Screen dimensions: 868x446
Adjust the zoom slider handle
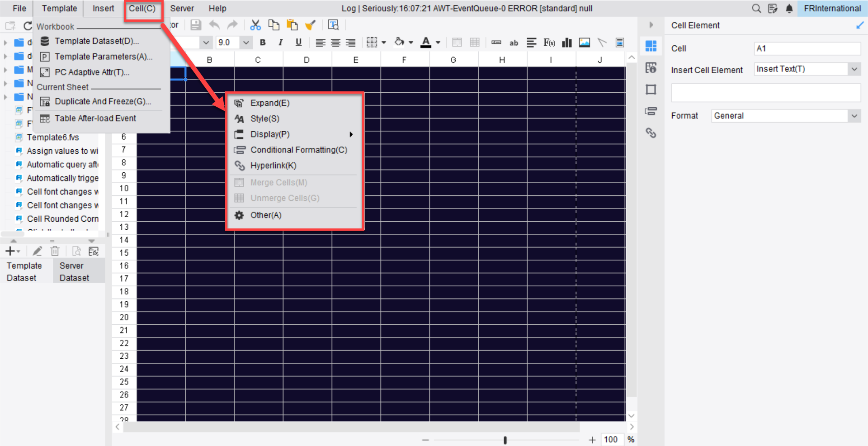[x=505, y=440]
